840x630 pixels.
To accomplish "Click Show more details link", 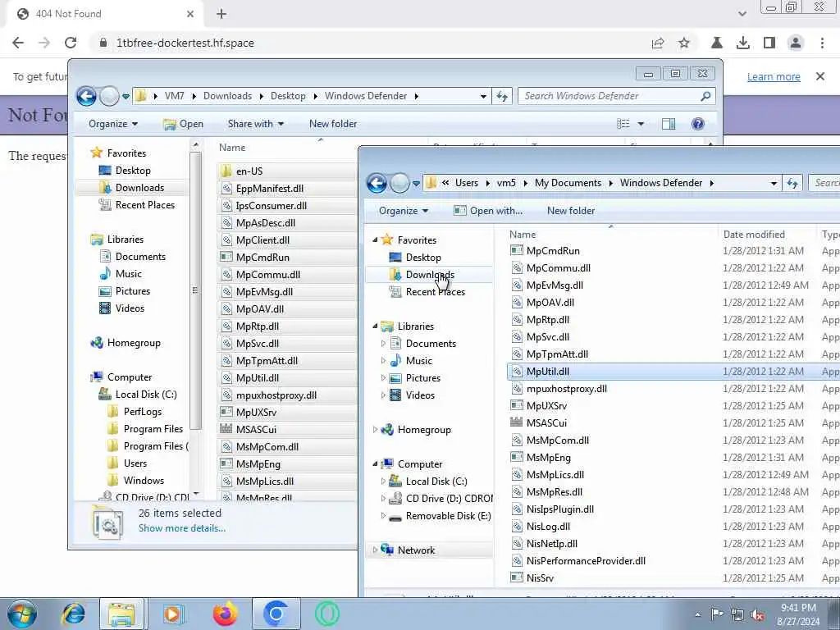I will (x=182, y=528).
